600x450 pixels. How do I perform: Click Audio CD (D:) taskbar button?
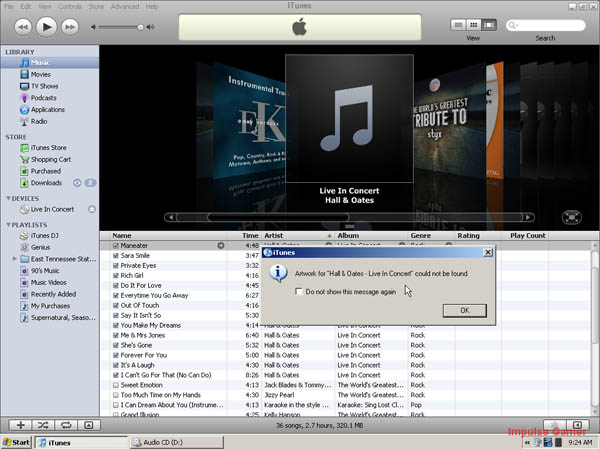[176, 442]
